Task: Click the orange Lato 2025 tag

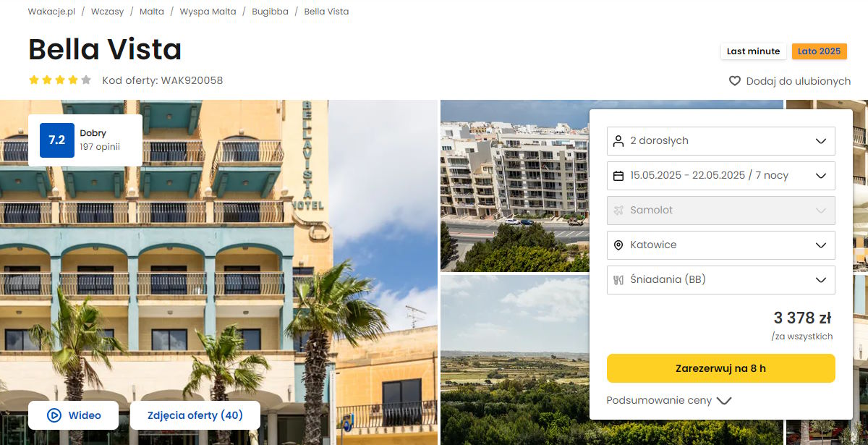Action: tap(819, 51)
